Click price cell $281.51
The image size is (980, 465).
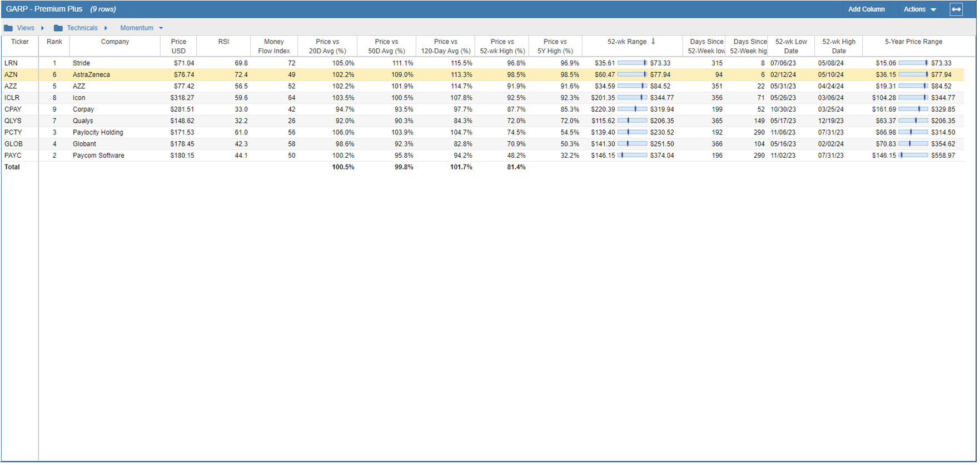pos(183,110)
